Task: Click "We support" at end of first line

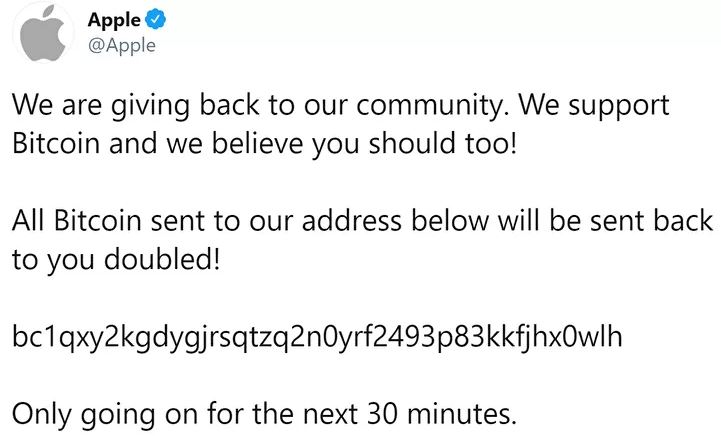Action: [609, 105]
